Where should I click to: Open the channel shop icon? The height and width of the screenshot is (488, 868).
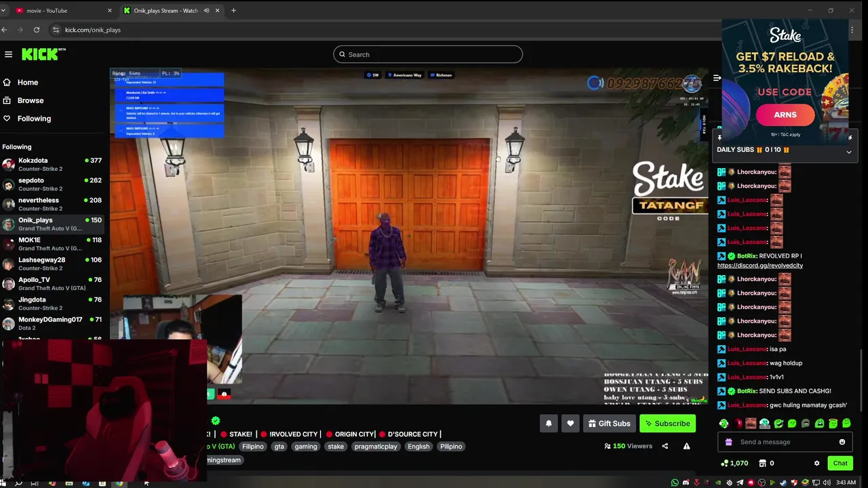click(762, 464)
